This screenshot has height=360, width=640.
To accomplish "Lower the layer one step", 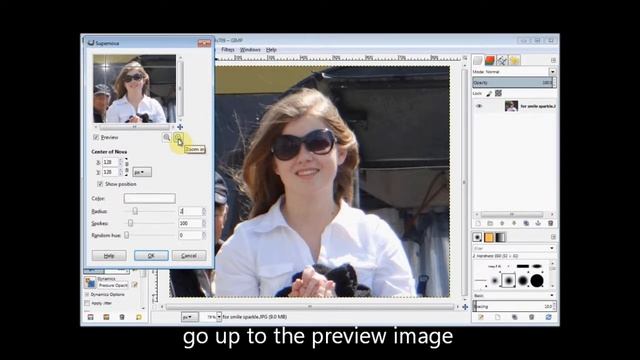I will 514,223.
